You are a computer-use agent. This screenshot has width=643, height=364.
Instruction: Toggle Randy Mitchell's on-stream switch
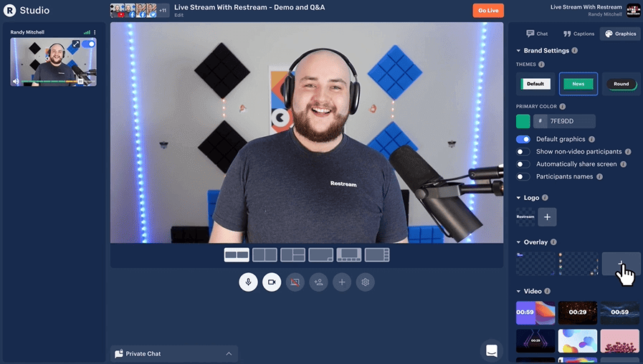click(x=88, y=44)
